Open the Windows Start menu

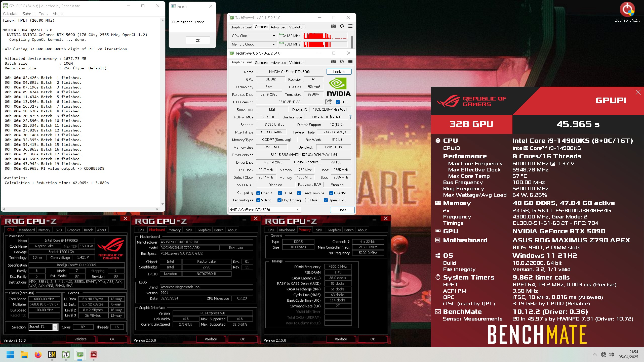10,355
